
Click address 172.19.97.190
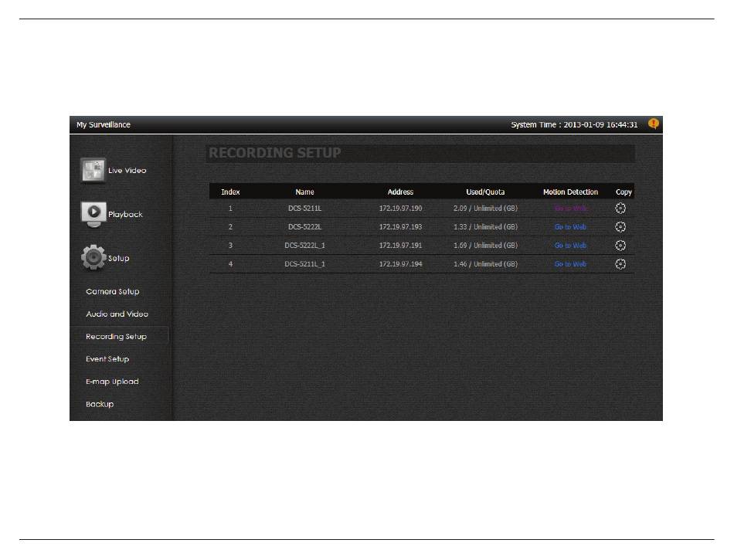tap(400, 209)
